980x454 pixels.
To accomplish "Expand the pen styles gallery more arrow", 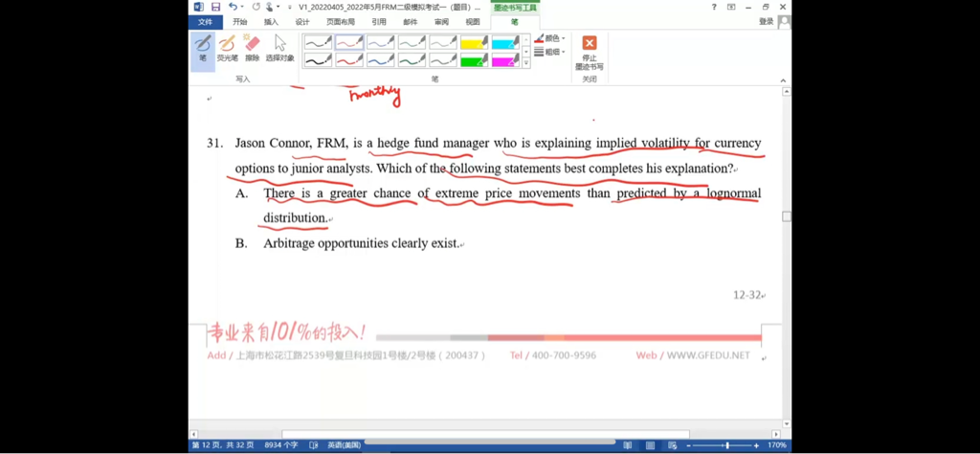I will pos(525,63).
